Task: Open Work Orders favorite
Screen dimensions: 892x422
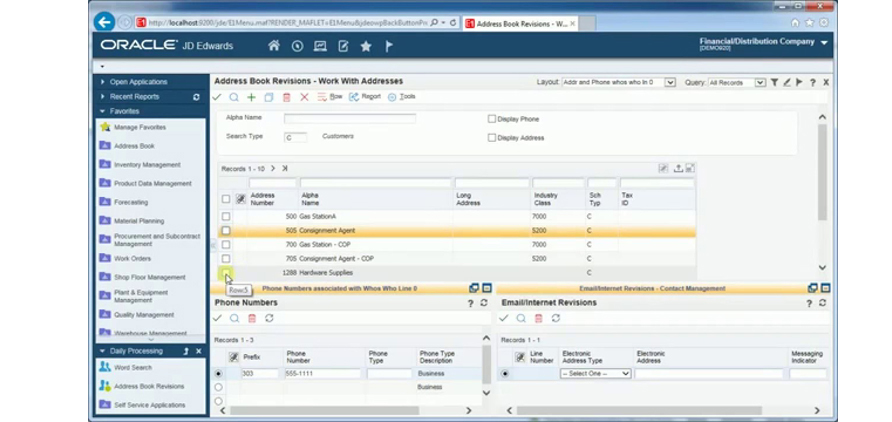Action: (133, 259)
